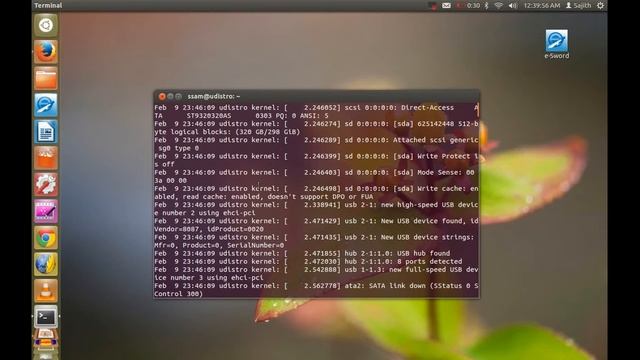640x360 pixels.
Task: Open the mail envelope indicator
Action: point(446,5)
